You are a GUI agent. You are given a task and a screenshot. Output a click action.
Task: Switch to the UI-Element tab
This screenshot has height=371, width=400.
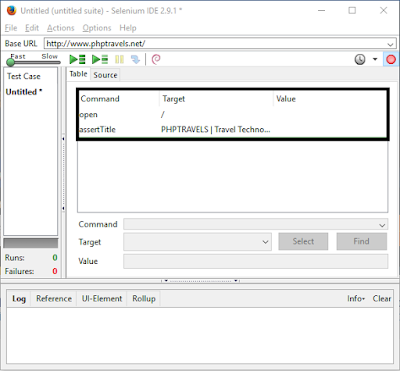tap(102, 299)
